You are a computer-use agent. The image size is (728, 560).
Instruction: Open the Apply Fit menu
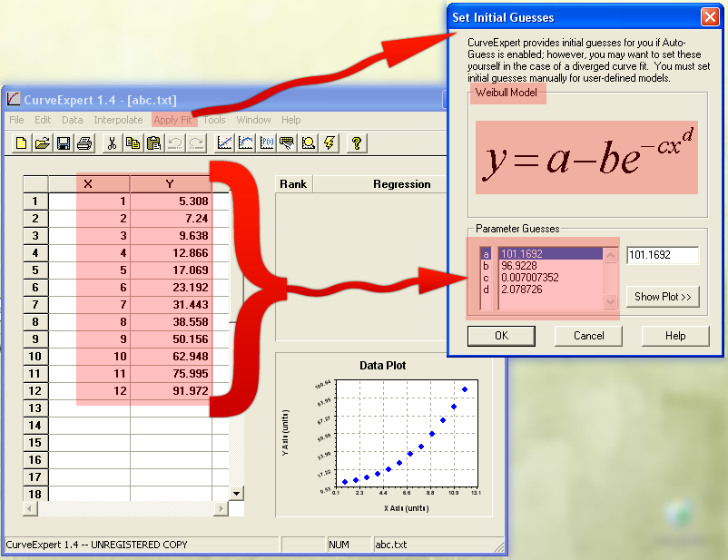(172, 120)
